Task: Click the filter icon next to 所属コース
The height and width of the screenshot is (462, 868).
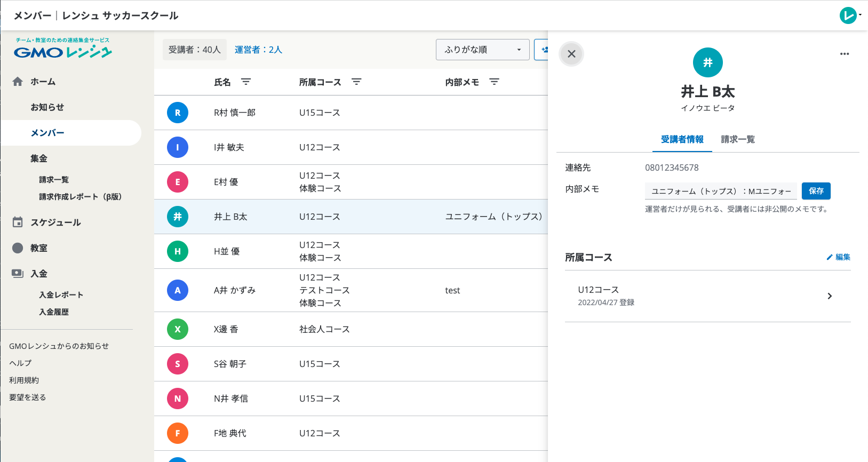Action: [x=356, y=82]
